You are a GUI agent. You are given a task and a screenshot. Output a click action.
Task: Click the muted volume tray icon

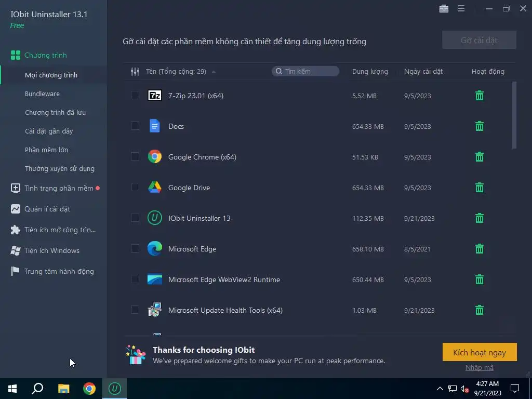pyautogui.click(x=464, y=389)
